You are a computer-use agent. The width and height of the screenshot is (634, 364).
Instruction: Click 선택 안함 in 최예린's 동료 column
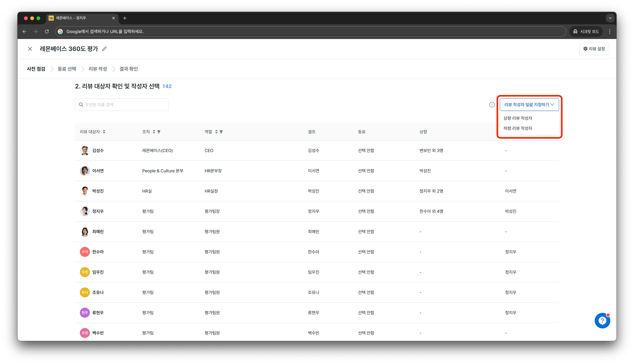coord(366,231)
